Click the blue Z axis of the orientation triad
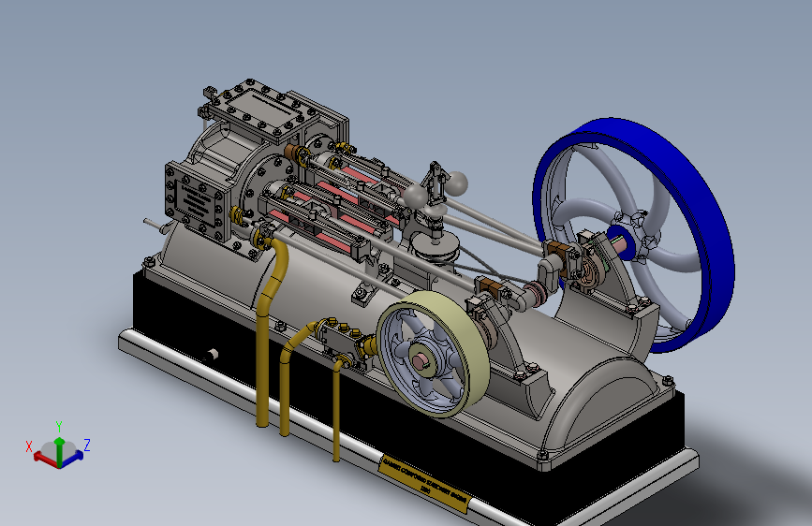The height and width of the screenshot is (526, 812). [73, 458]
